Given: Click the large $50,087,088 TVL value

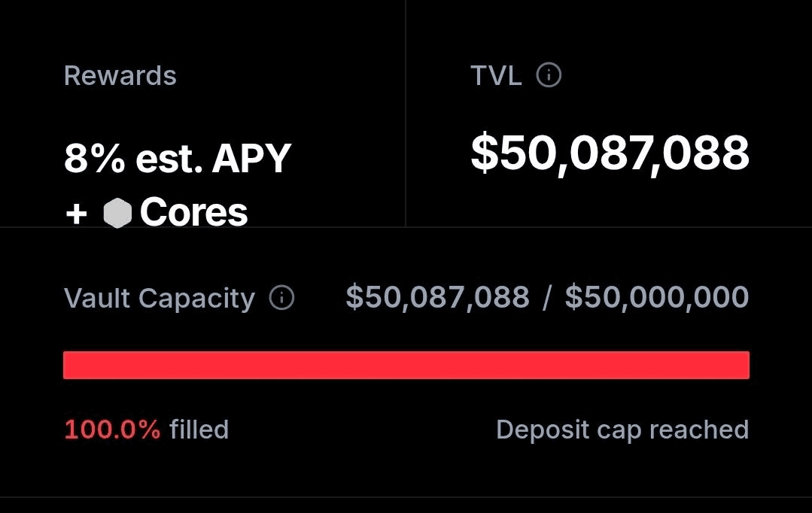Looking at the screenshot, I should click(x=610, y=153).
